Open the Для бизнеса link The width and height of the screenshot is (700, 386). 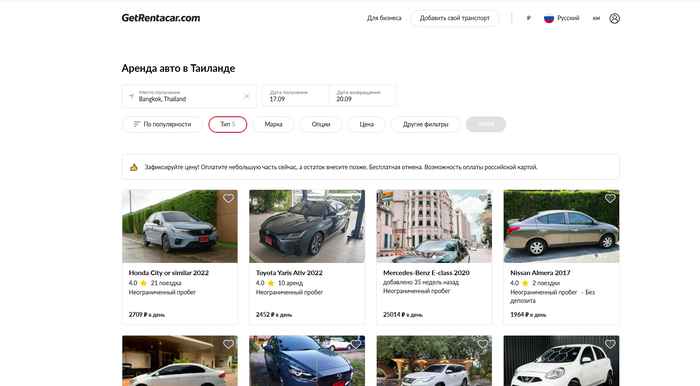click(384, 18)
